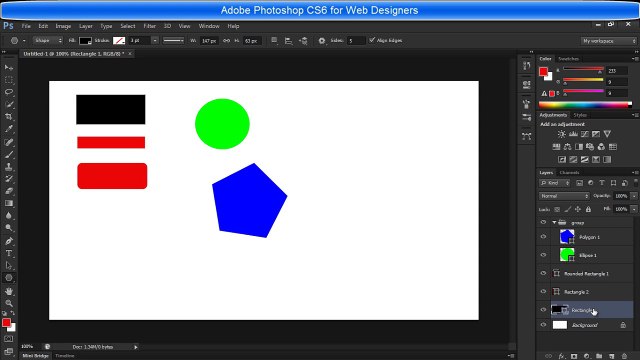640x360 pixels.
Task: Toggle lock position icon
Action: tap(578, 209)
